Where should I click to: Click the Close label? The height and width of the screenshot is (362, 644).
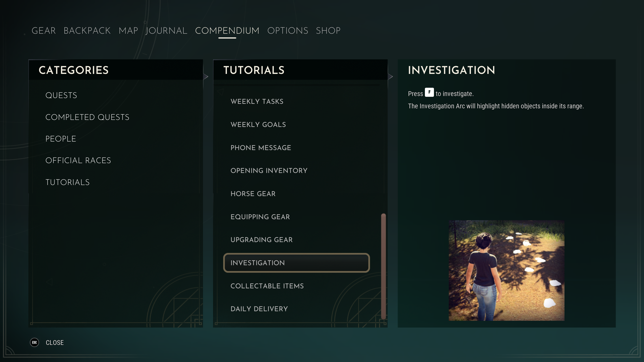pyautogui.click(x=55, y=343)
